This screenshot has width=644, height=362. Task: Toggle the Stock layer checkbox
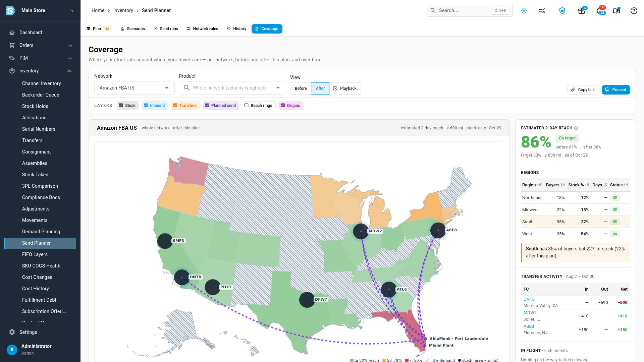(121, 106)
